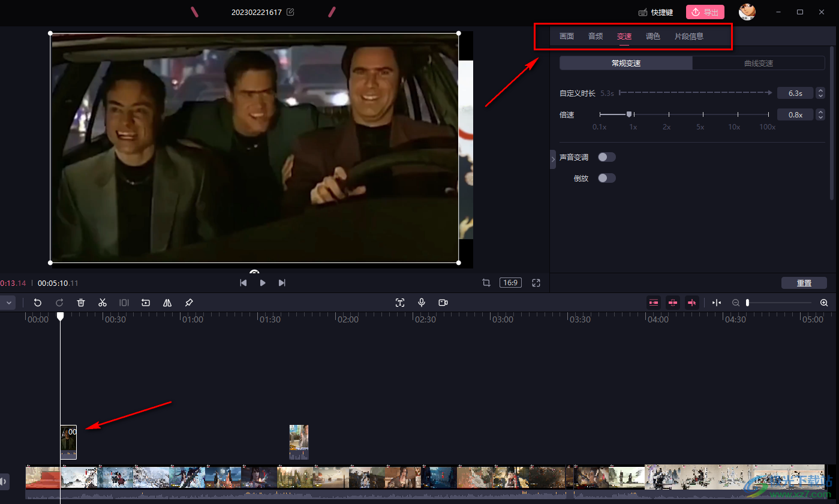The image size is (839, 504).
Task: Click the pin icon in the toolbar
Action: click(189, 303)
